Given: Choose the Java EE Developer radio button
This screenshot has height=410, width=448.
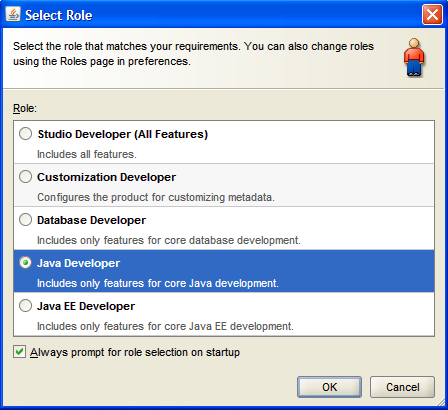Looking at the screenshot, I should [x=25, y=306].
